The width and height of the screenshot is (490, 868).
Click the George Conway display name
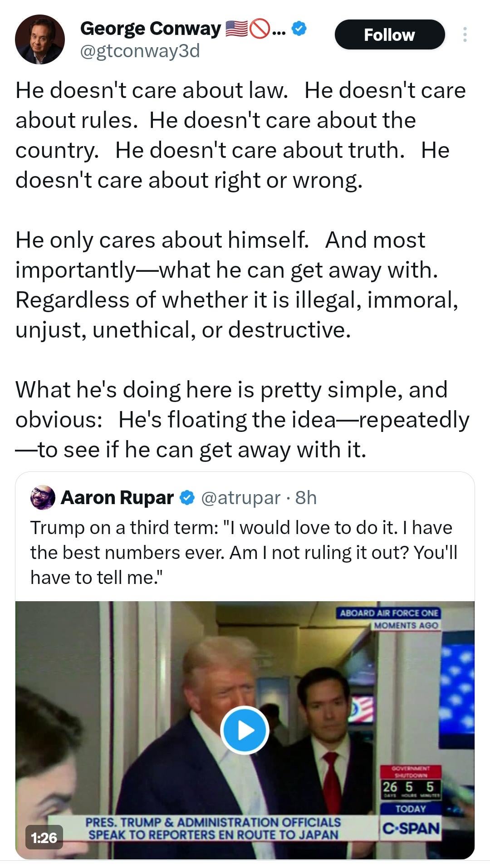(x=150, y=29)
